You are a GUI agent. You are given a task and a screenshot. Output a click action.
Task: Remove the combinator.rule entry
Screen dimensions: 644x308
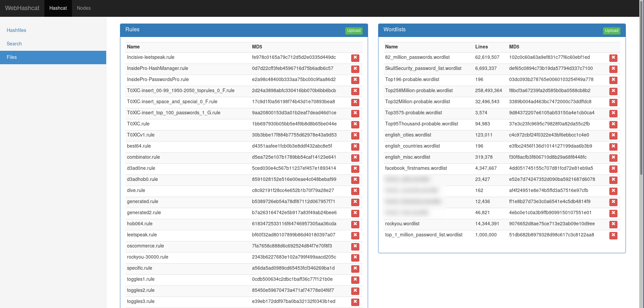pyautogui.click(x=355, y=158)
